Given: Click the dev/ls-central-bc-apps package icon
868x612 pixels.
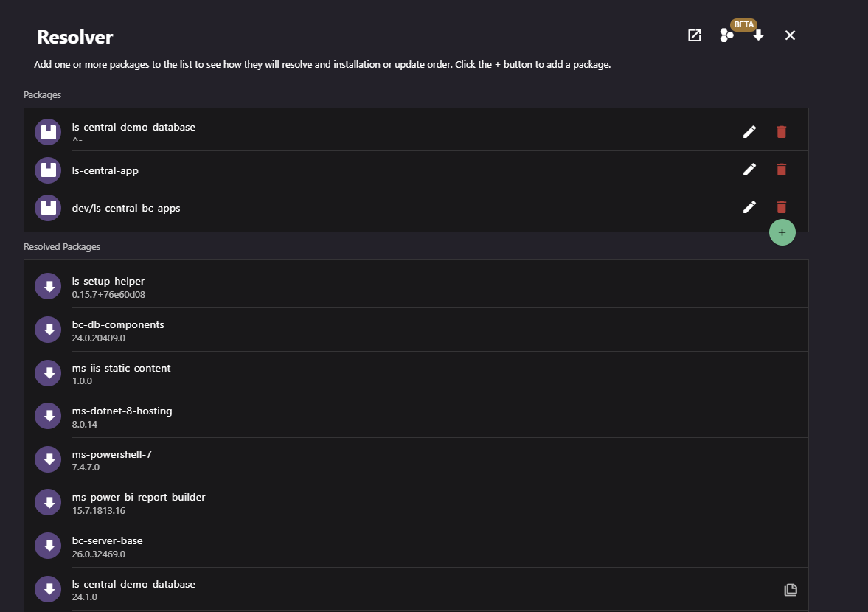Looking at the screenshot, I should coord(48,207).
